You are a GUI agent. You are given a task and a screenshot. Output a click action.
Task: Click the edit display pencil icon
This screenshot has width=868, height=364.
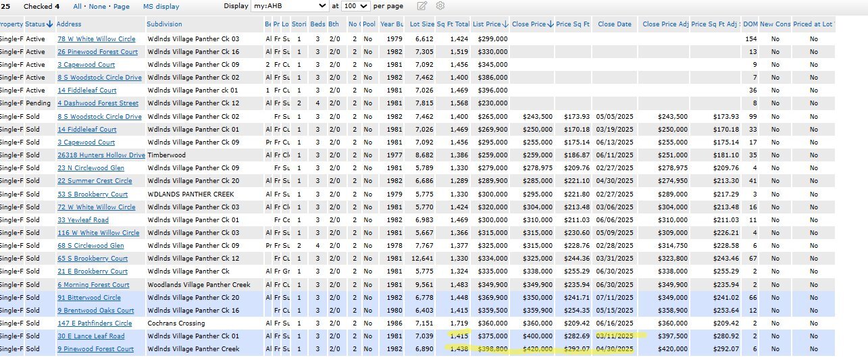click(x=422, y=6)
